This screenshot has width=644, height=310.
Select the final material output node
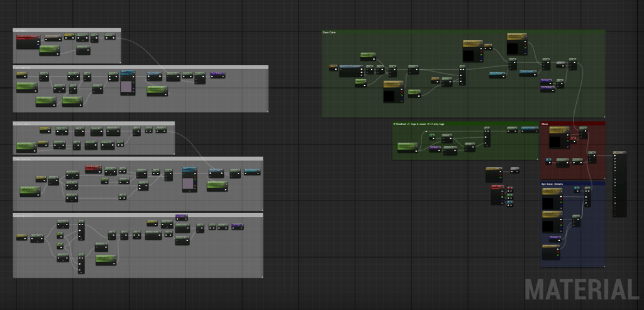click(x=619, y=184)
